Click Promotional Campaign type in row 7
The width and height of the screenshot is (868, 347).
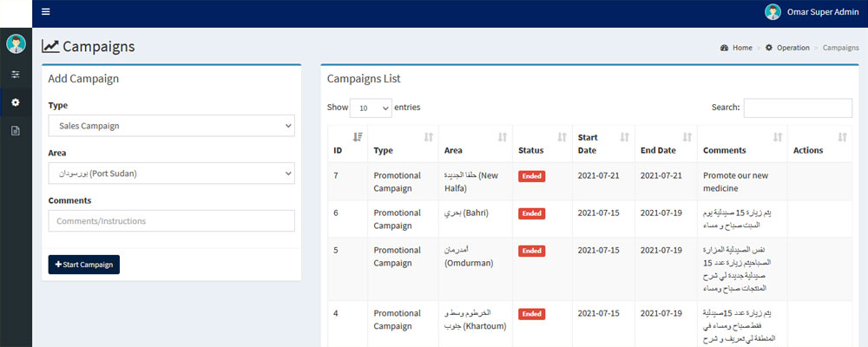coord(398,182)
